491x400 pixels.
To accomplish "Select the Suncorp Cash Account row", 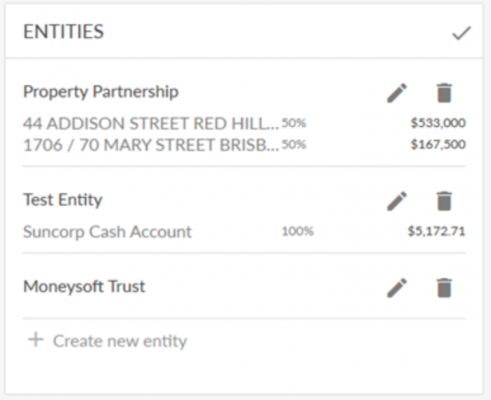I will (244, 232).
